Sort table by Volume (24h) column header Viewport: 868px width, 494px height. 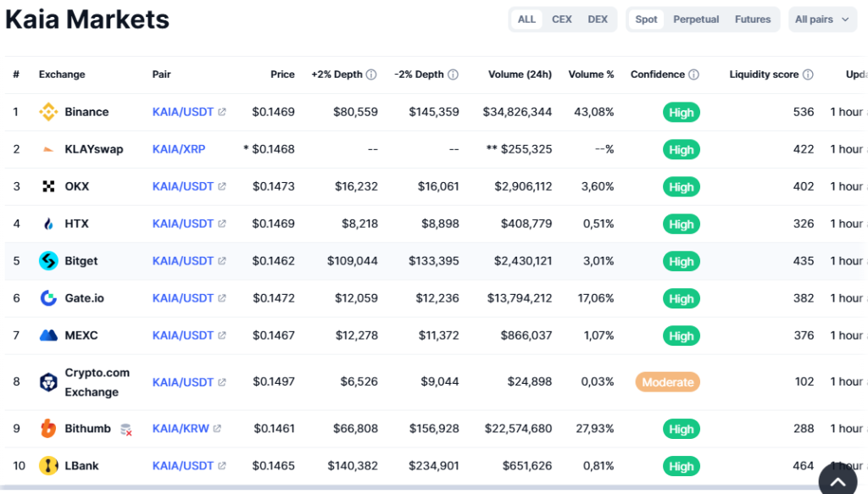(520, 74)
